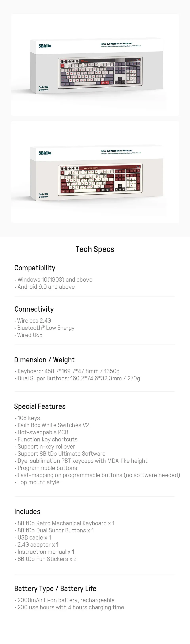Click the Battery Type / Battery Life heading

click(55, 589)
